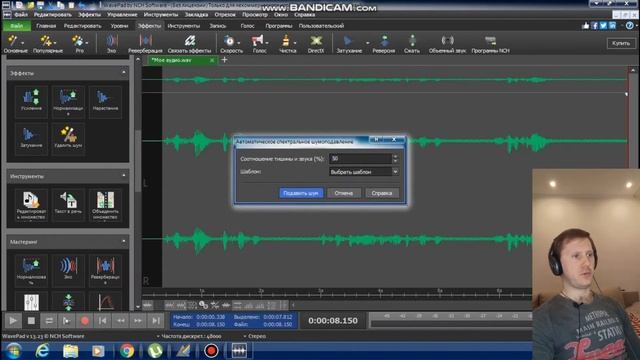Viewport: 640px width, 360px height.
Task: Open the Редактировать множество batch tool
Action: tap(31, 205)
